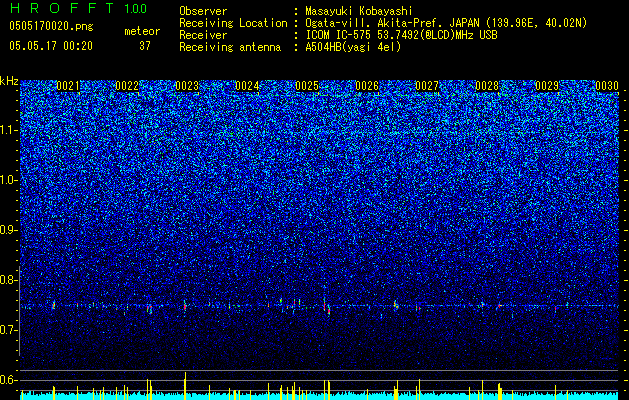This screenshot has height=400, width=629.
Task: Select observer name Masayuki Kobayashi
Action: pos(359,11)
